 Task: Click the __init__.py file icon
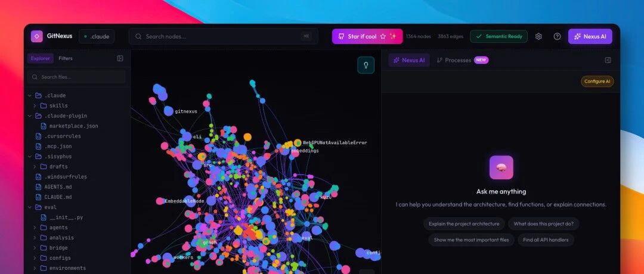(44, 217)
